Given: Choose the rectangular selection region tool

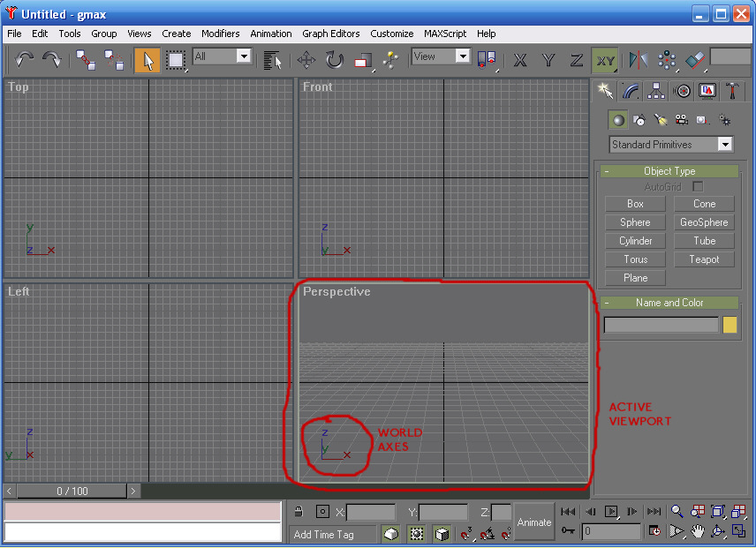Looking at the screenshot, I should point(176,60).
